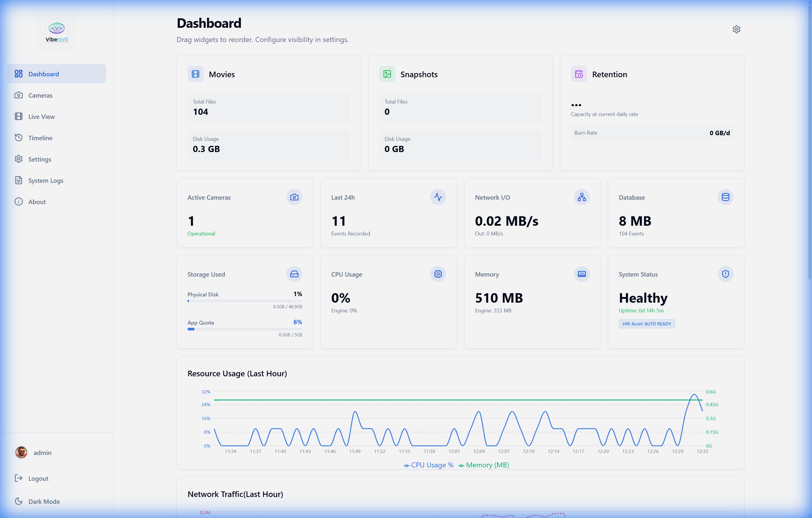
Task: Open dashboard settings via top-right gear icon
Action: (737, 29)
